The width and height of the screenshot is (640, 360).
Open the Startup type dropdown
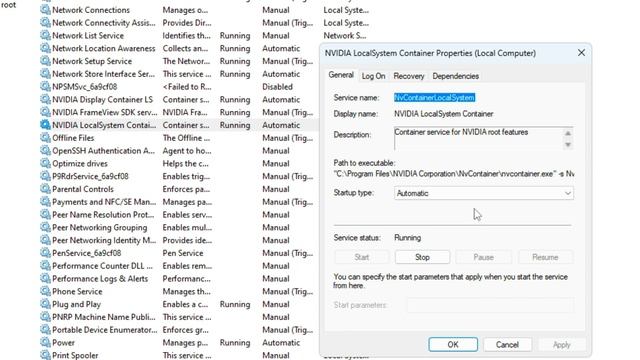pyautogui.click(x=484, y=193)
